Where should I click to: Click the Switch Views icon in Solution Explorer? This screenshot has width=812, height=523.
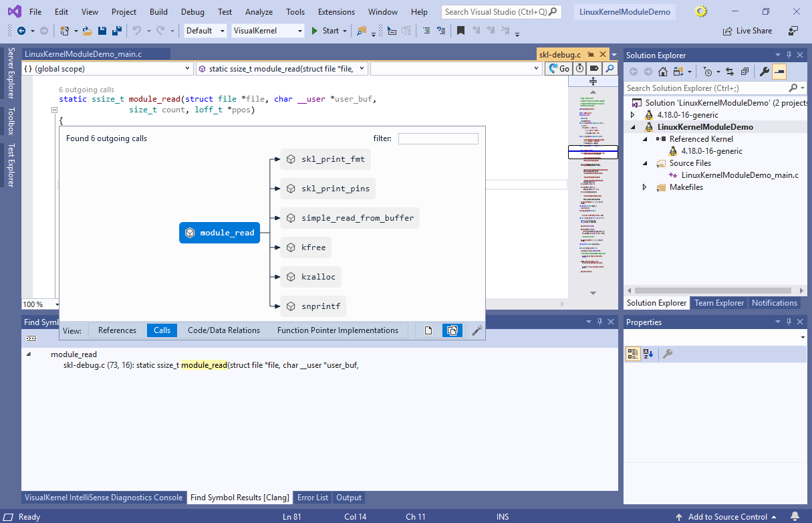coord(679,72)
